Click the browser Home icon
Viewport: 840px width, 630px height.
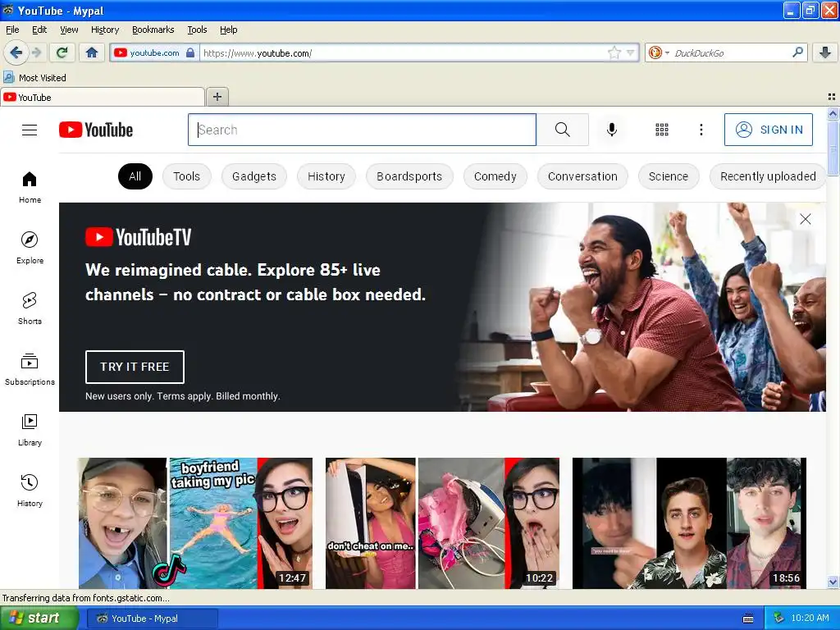92,52
